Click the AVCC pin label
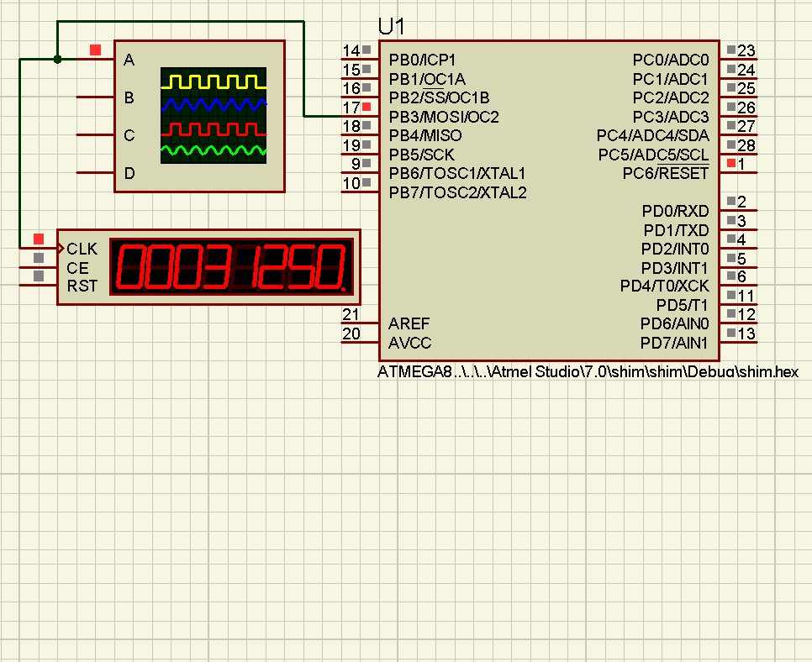 tap(409, 343)
